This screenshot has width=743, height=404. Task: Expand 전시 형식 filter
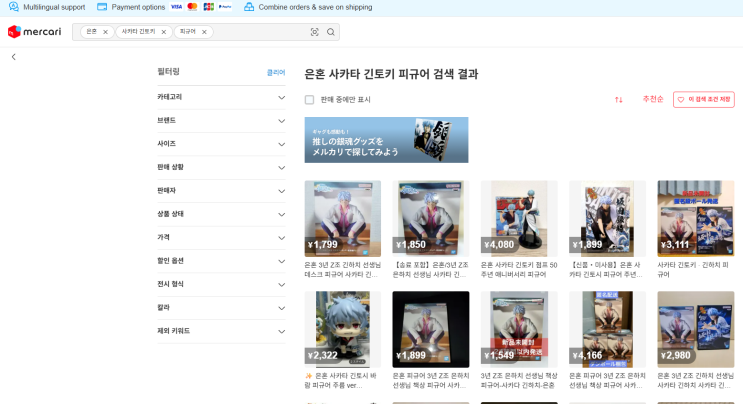pos(221,284)
